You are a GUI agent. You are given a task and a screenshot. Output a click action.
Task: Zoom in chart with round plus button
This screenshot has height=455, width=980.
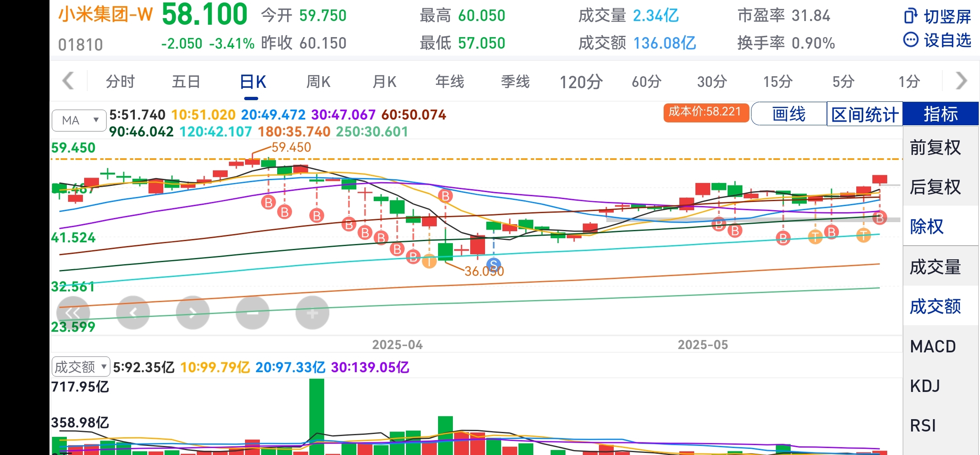coord(312,313)
